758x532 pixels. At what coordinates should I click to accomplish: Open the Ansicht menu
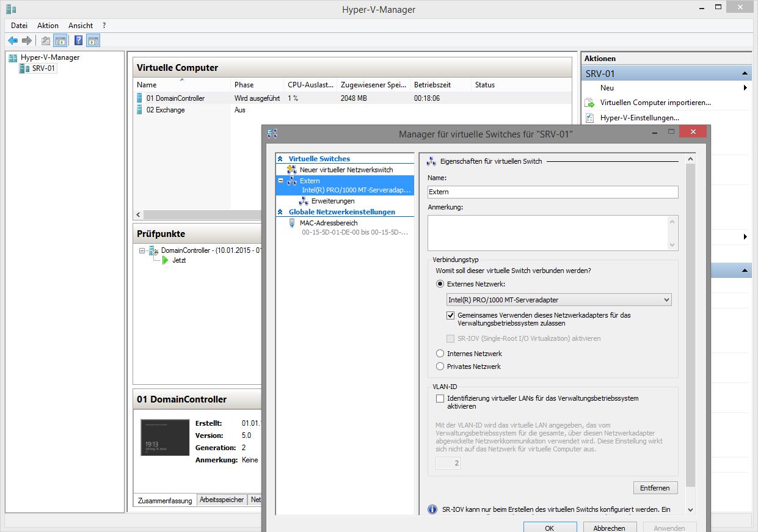81,26
